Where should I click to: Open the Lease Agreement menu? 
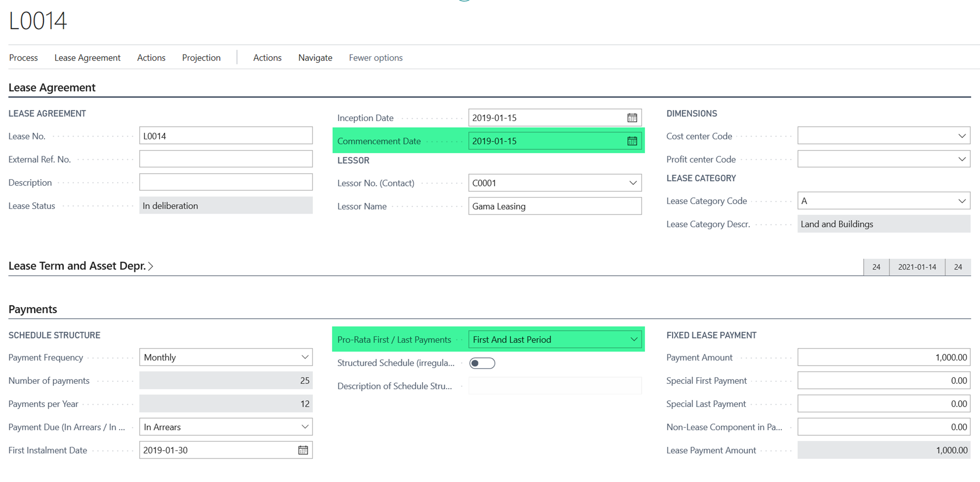point(87,58)
